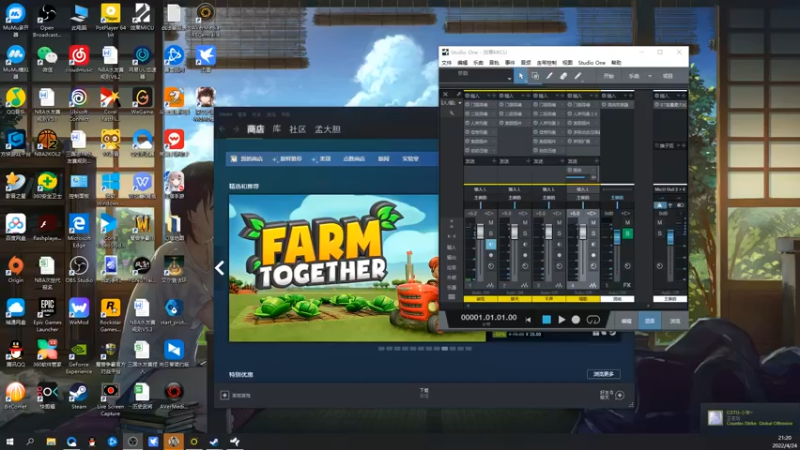The width and height of the screenshot is (800, 450).
Task: Add a send on channel 1 with plus
Action: 494,161
